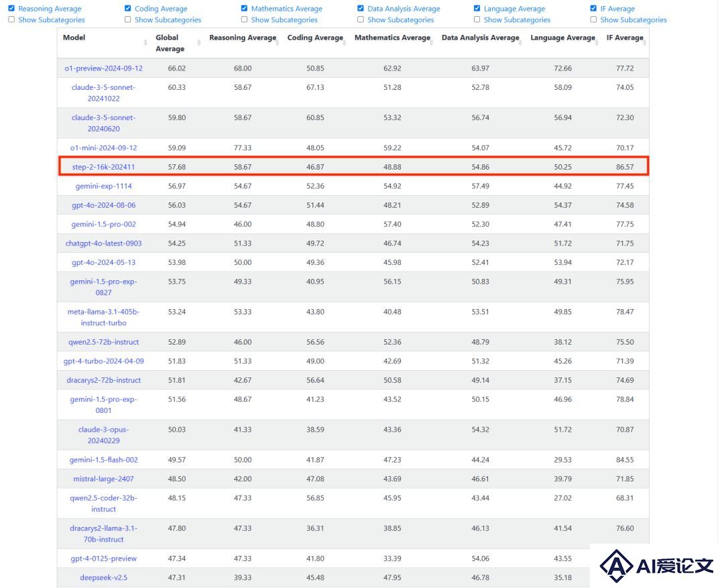Sort by Coding Average column arrows
Image resolution: width=724 pixels, height=588 pixels.
click(x=345, y=43)
